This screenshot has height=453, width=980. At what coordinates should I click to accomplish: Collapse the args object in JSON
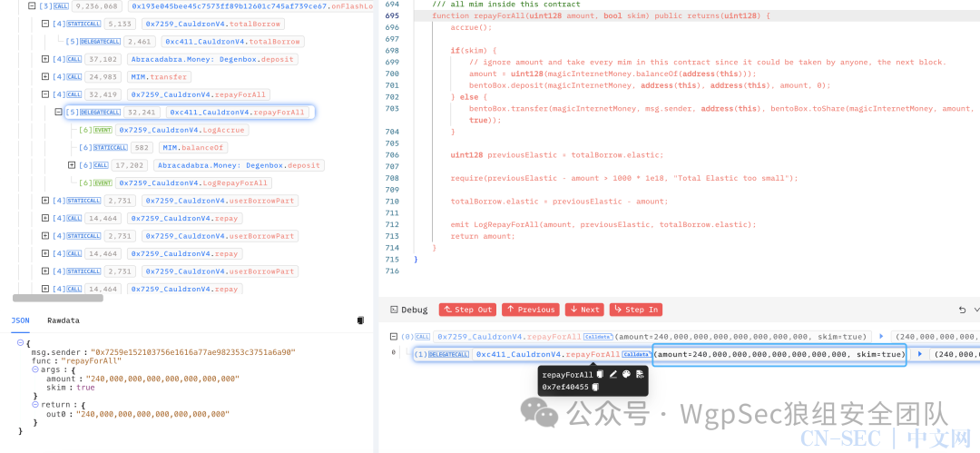click(35, 369)
